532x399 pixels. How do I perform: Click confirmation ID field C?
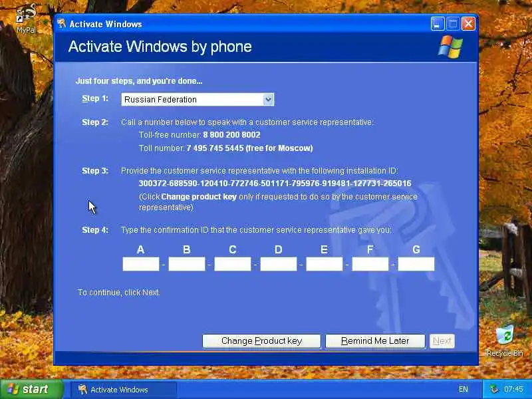tap(232, 264)
